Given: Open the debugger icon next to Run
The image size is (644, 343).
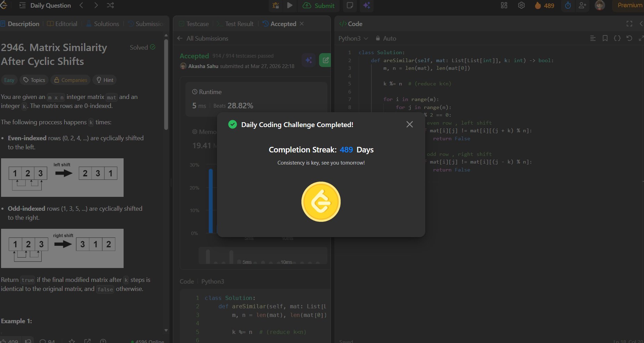Looking at the screenshot, I should pyautogui.click(x=276, y=6).
